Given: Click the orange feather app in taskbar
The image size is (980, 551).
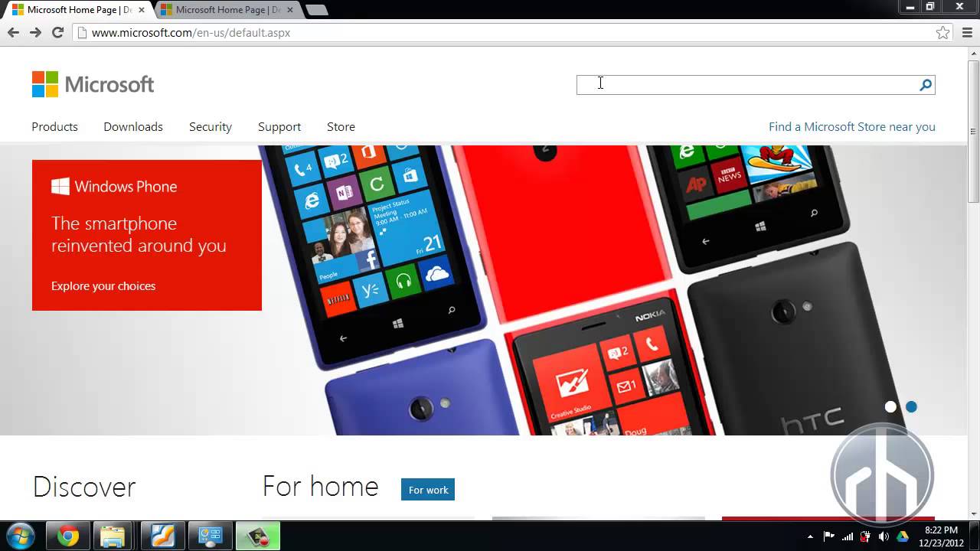Looking at the screenshot, I should (x=162, y=536).
